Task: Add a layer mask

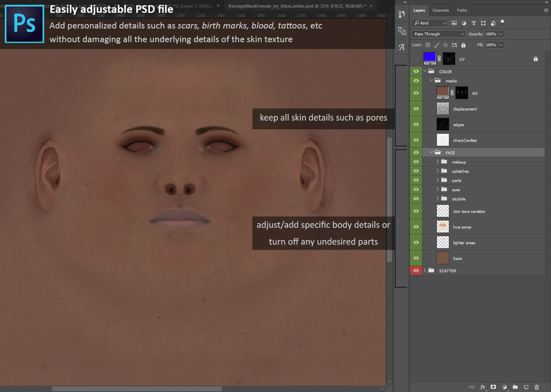Action: coord(494,387)
